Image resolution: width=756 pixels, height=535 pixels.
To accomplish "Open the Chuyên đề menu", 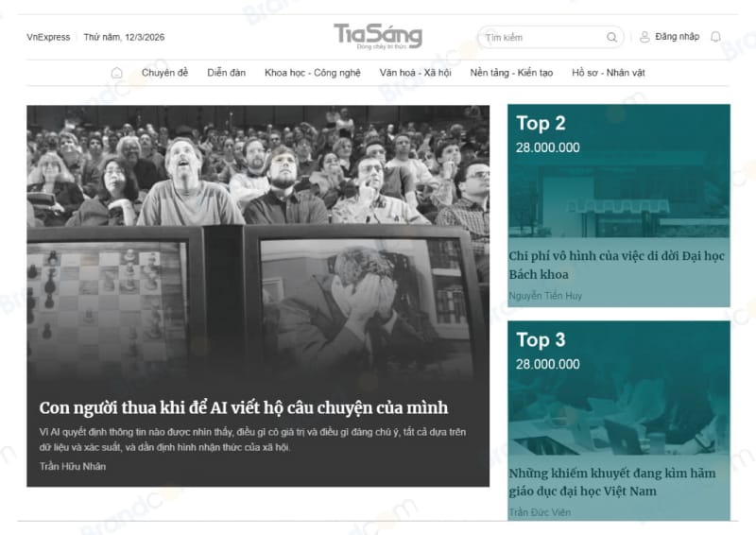I will click(x=164, y=73).
